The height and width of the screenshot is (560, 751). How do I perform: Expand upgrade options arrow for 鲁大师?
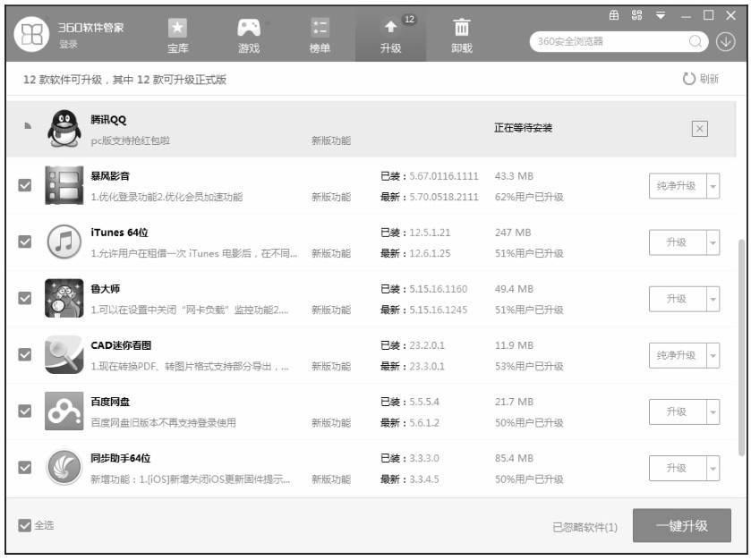[713, 299]
